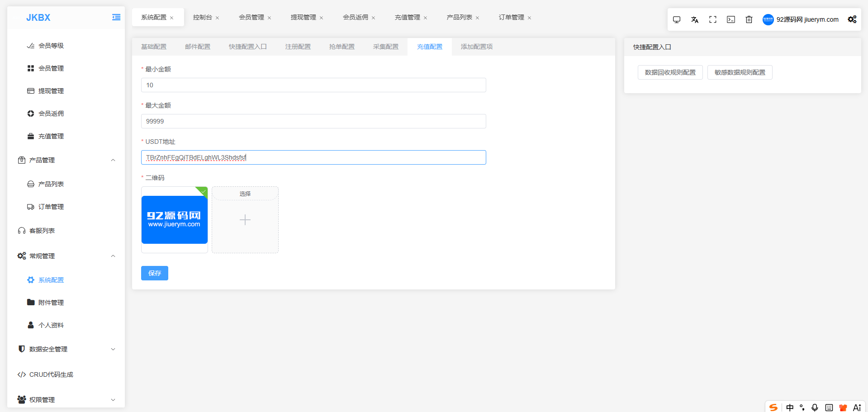Expand the 数据安全管理 menu group

[x=113, y=349]
